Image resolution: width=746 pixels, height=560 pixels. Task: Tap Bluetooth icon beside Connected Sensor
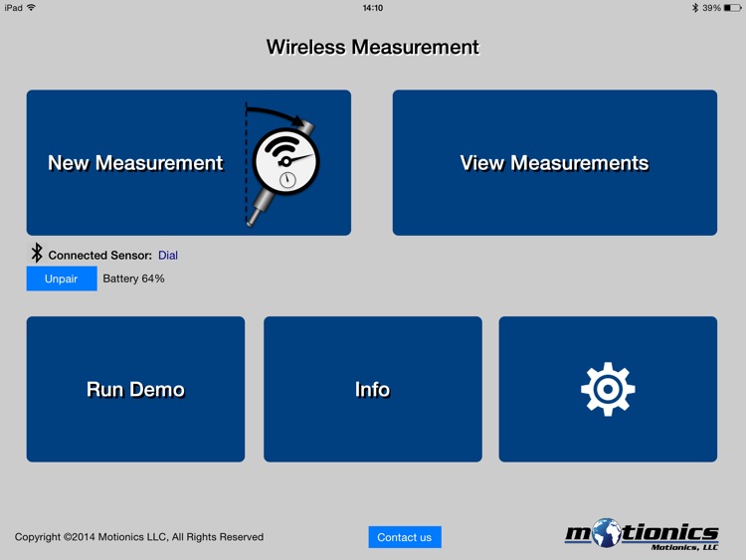point(37,253)
